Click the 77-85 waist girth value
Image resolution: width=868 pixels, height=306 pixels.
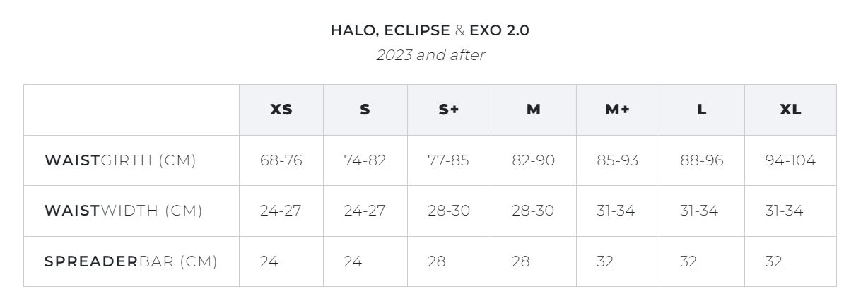click(x=448, y=160)
